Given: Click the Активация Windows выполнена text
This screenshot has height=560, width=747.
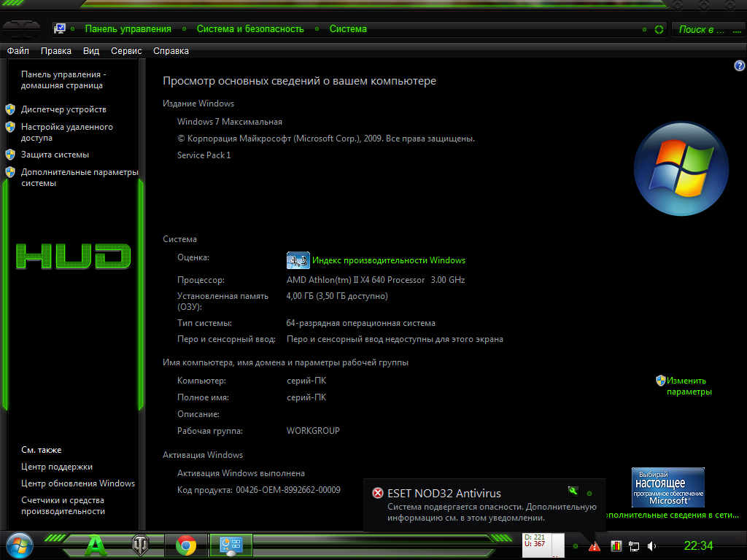Looking at the screenshot, I should click(241, 473).
